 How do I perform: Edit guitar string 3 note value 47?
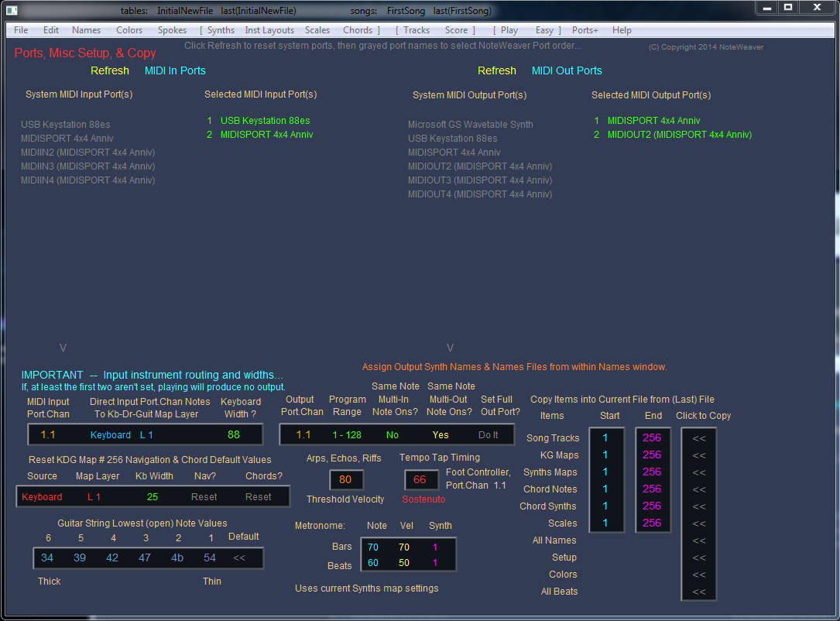145,558
